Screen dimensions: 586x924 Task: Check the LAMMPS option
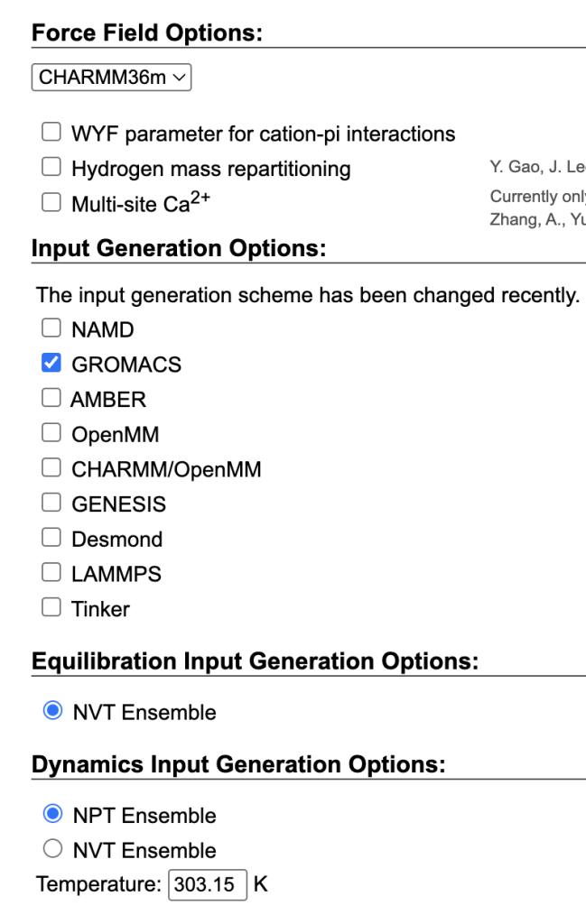pos(51,574)
